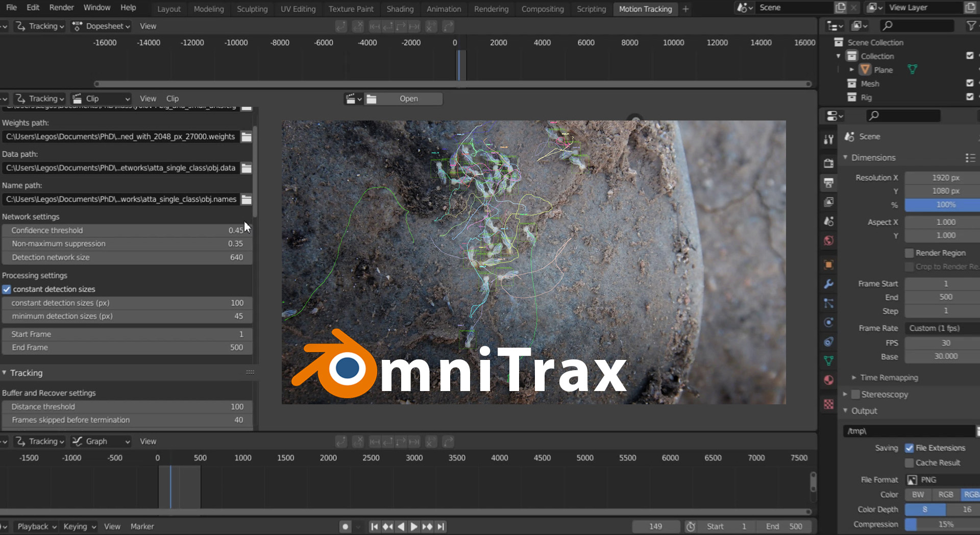The width and height of the screenshot is (980, 535).
Task: Play the animation forward
Action: click(x=414, y=526)
